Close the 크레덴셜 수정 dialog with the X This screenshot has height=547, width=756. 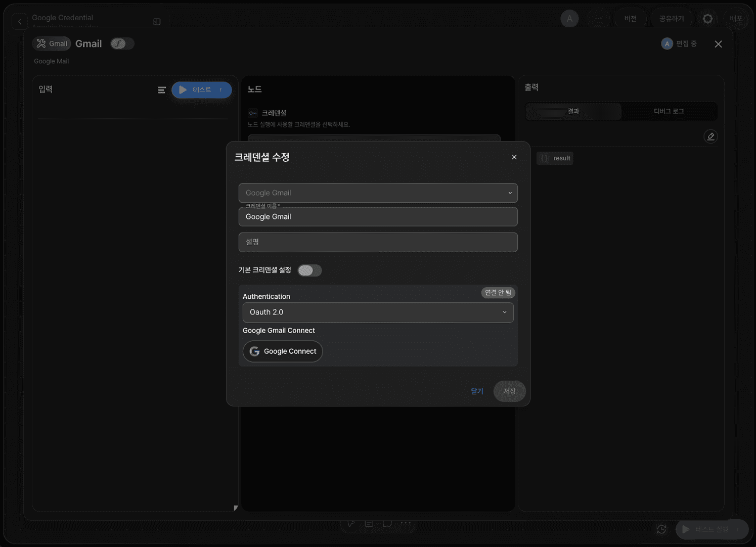click(514, 157)
